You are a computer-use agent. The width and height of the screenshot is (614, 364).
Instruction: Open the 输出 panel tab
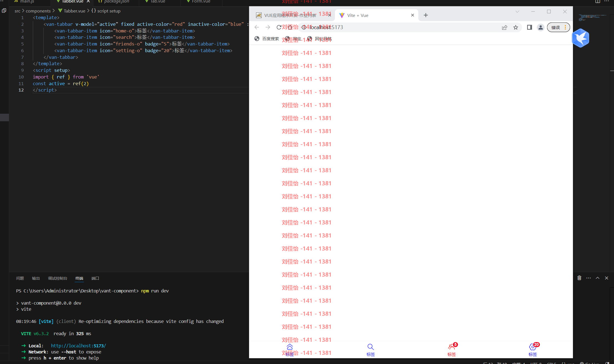tap(36, 278)
